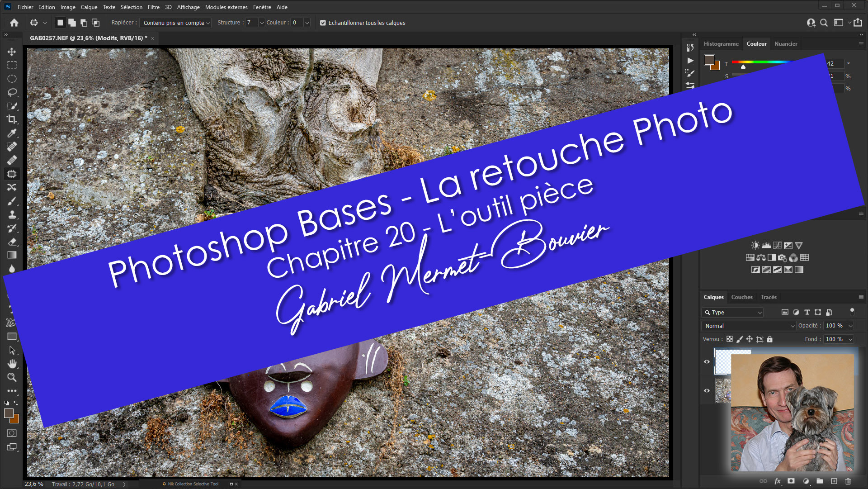This screenshot has width=868, height=489.
Task: Uncheck Echantillonner tous les calques
Action: coord(323,23)
